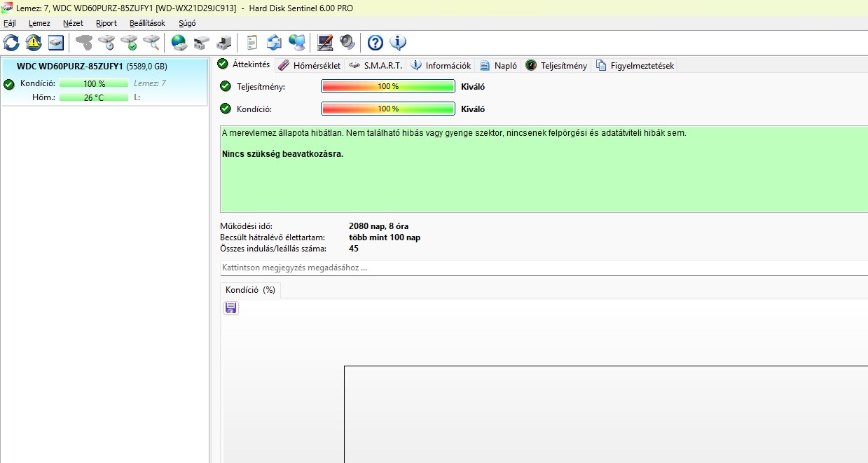Switch to the S.M.A.R.T. tab
868x463 pixels.
point(376,65)
